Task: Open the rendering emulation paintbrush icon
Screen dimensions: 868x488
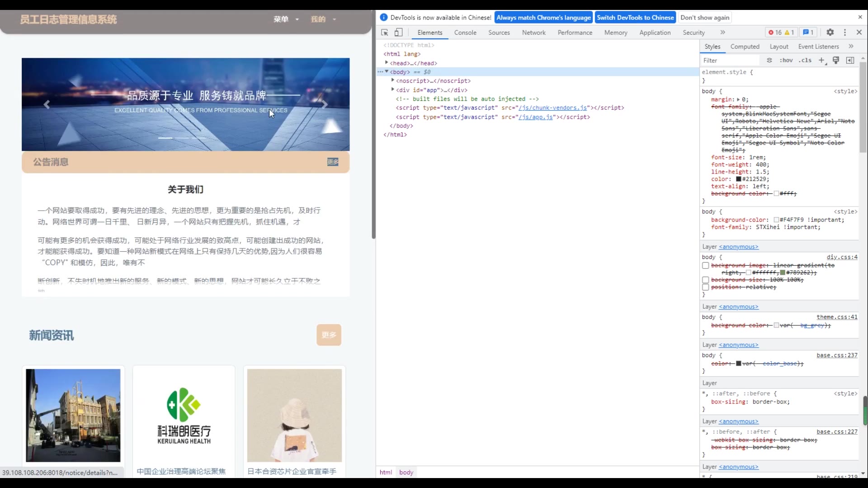Action: [x=836, y=61]
